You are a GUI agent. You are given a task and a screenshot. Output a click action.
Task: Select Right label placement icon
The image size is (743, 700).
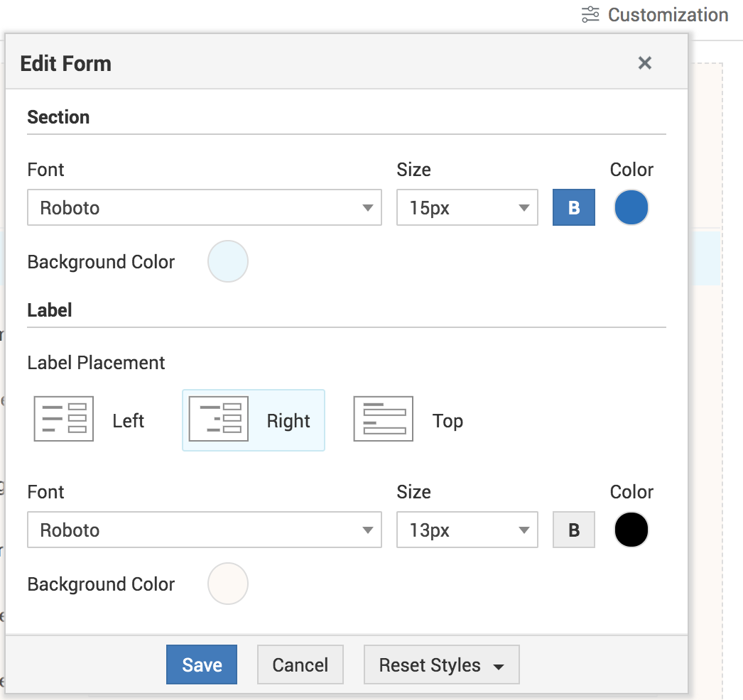coord(219,420)
